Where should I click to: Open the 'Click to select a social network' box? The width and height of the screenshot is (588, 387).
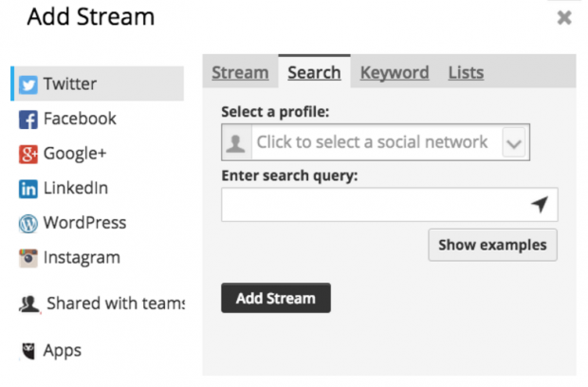pyautogui.click(x=376, y=142)
